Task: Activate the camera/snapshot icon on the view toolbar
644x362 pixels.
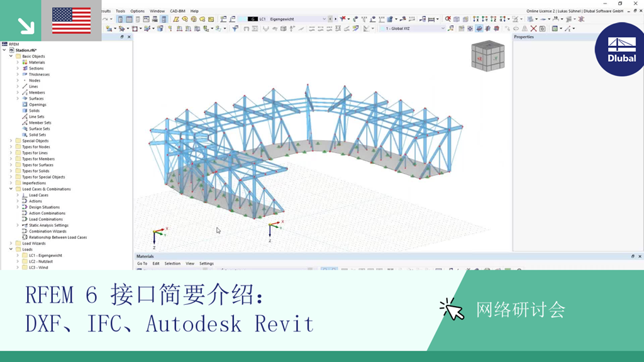Action: point(541,28)
